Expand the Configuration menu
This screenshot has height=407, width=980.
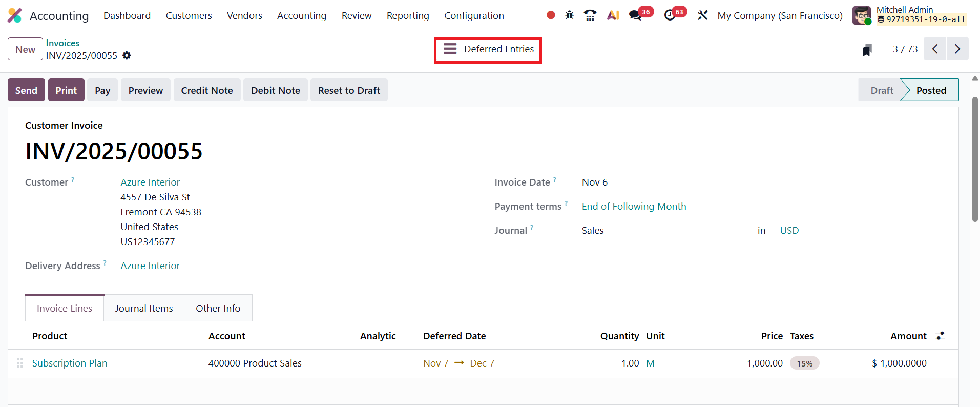tap(474, 16)
